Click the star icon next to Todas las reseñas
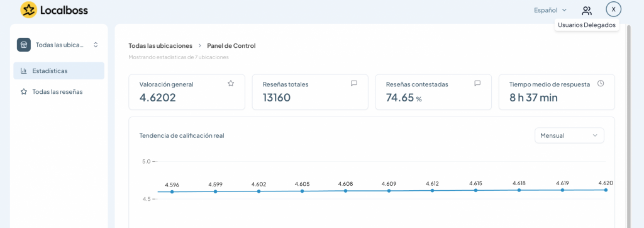 pyautogui.click(x=24, y=92)
